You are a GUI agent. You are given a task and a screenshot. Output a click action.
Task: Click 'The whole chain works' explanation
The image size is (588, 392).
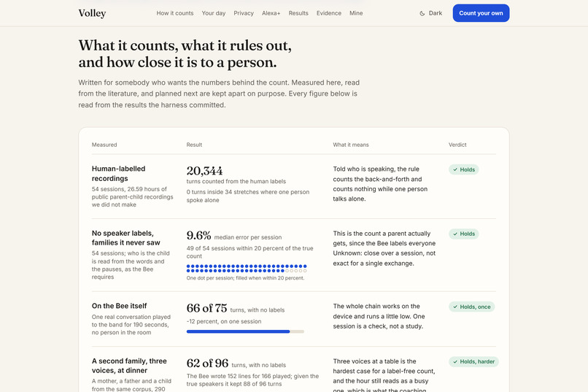(x=379, y=316)
